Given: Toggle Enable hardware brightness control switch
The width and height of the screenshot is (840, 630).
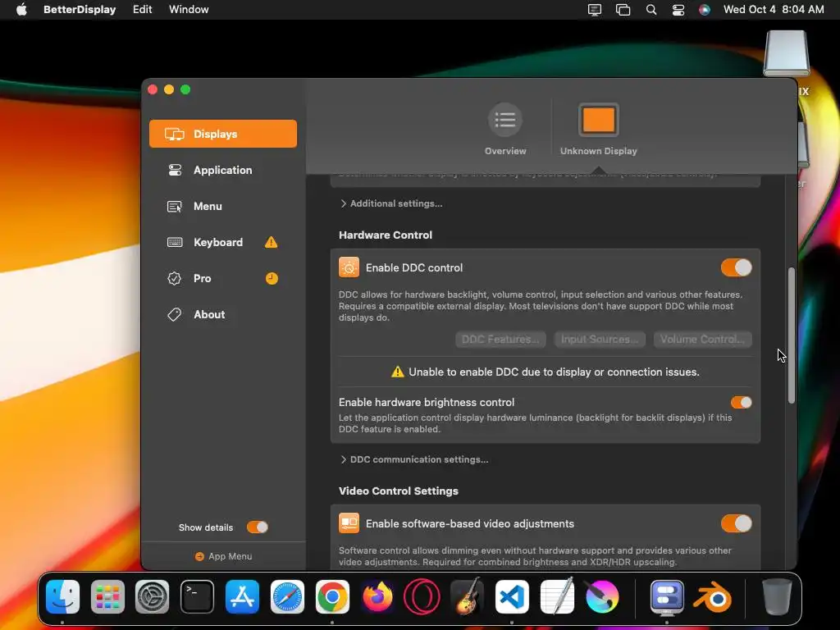Looking at the screenshot, I should pos(741,402).
